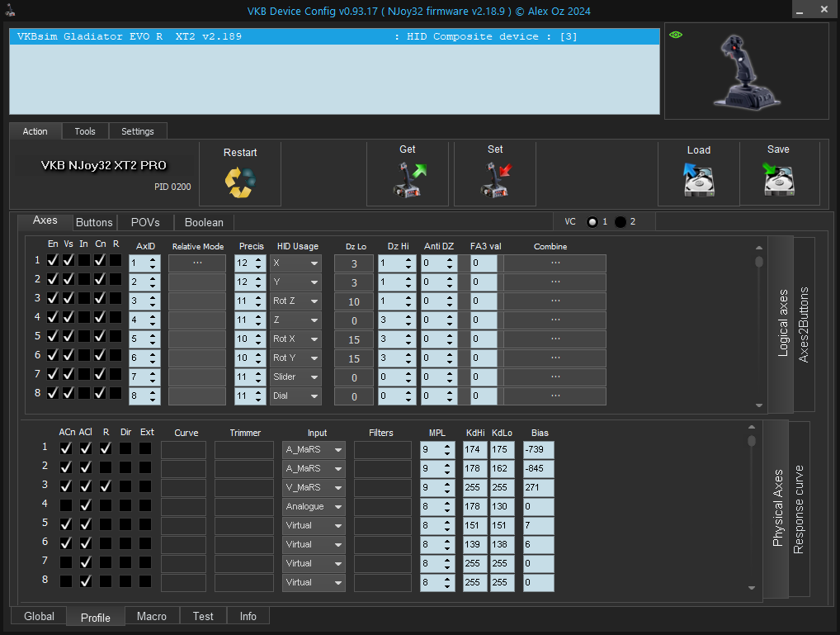The image size is (840, 635).
Task: Open HID Usage dropdown showing Rot Y
Action: 295,358
